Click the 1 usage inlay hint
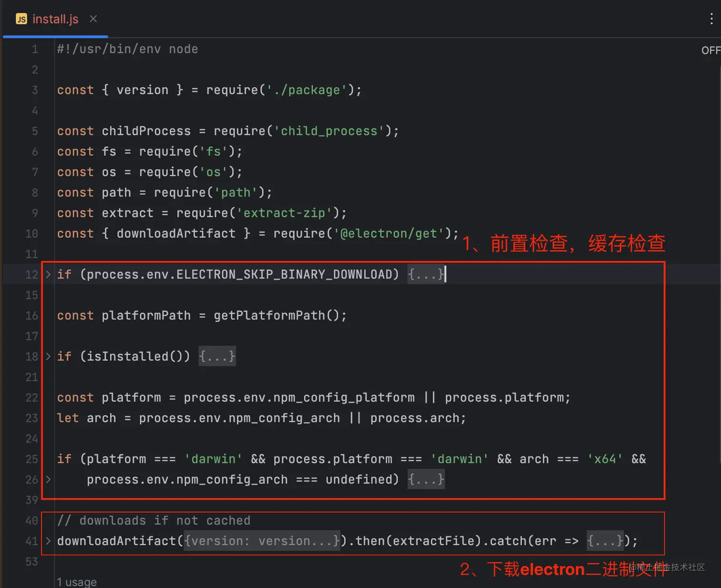Image resolution: width=721 pixels, height=588 pixels. click(77, 582)
